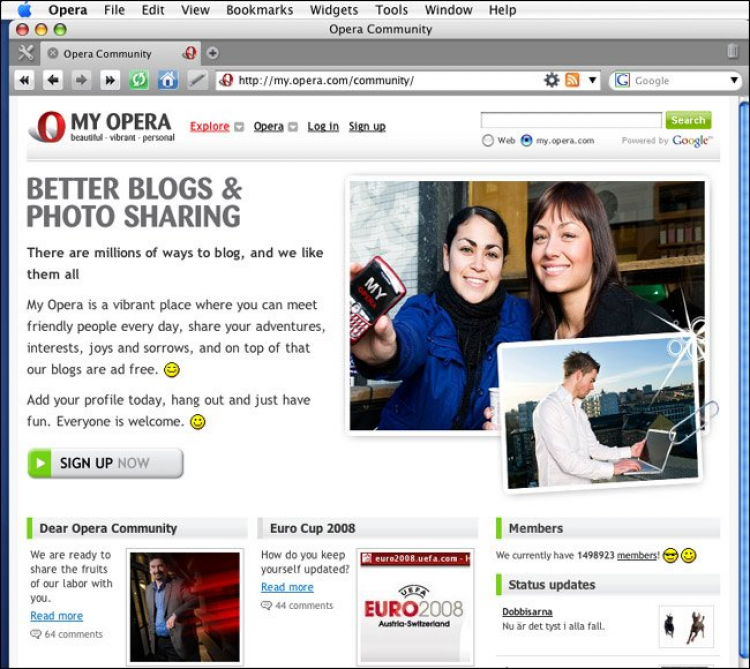Click the Dobbisarna dogs avatar
The image size is (750, 669).
(686, 626)
